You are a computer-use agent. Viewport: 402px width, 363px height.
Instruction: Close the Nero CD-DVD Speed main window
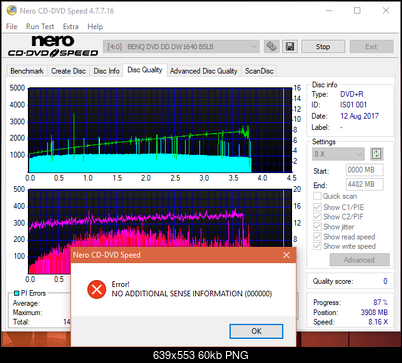coord(386,11)
